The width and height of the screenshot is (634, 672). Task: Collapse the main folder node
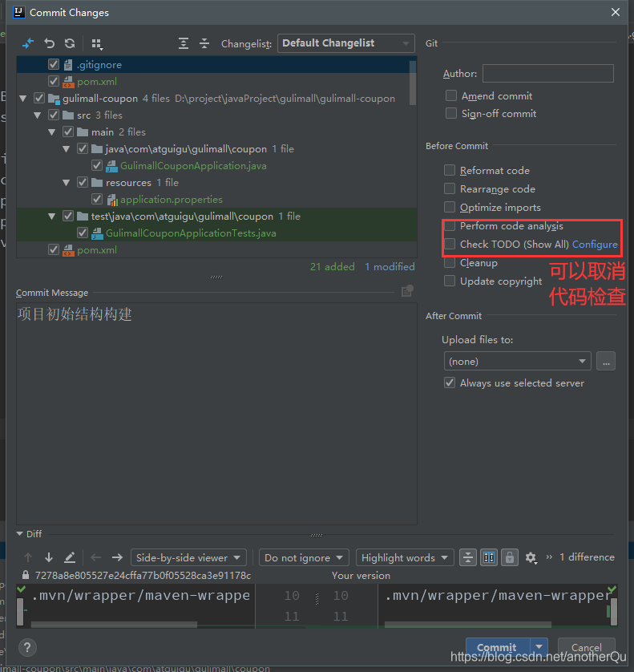click(52, 132)
